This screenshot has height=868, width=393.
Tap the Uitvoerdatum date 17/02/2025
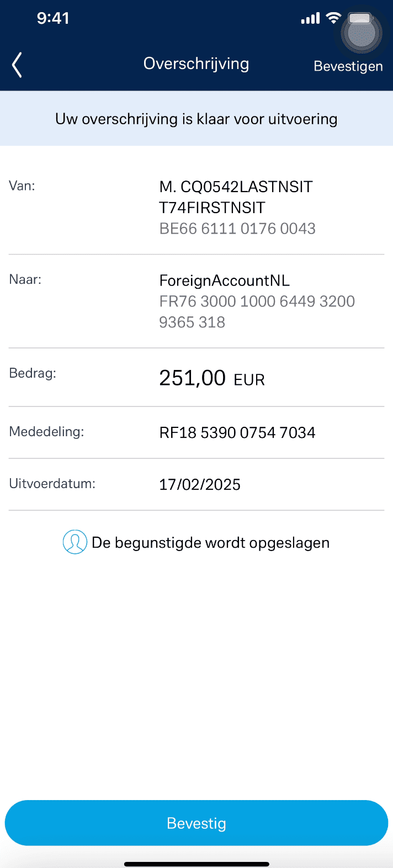click(x=200, y=484)
